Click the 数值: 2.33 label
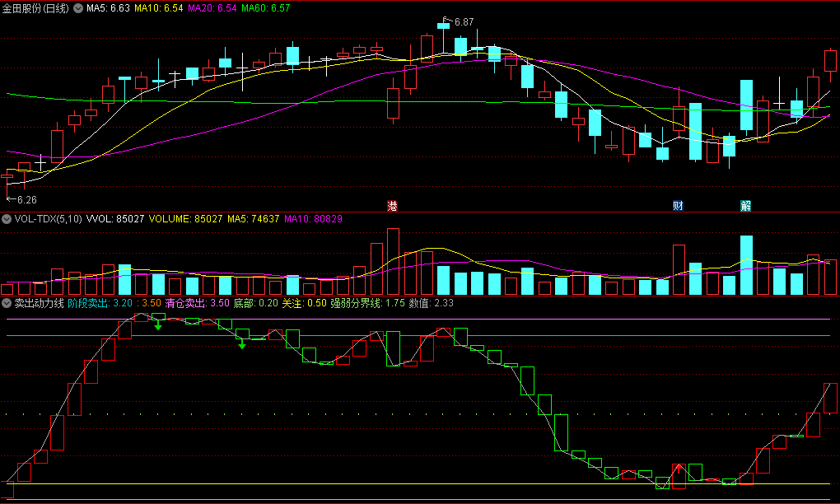The height and width of the screenshot is (504, 840). tap(432, 303)
